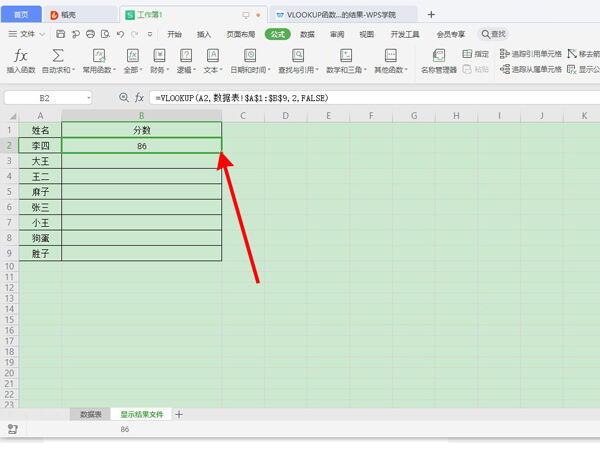Screen dimensions: 600x450
Task: Switch to the View (视图) ribbon tab
Action: click(367, 34)
